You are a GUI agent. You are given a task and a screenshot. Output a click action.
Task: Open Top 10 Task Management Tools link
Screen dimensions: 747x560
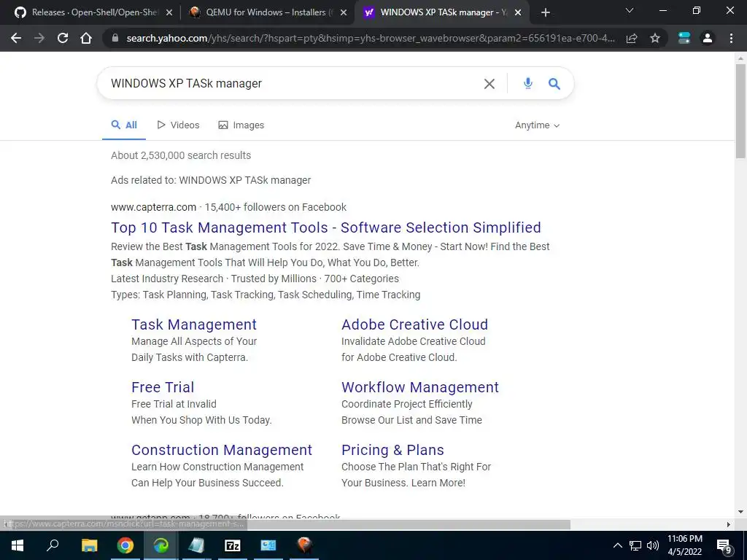326,227
